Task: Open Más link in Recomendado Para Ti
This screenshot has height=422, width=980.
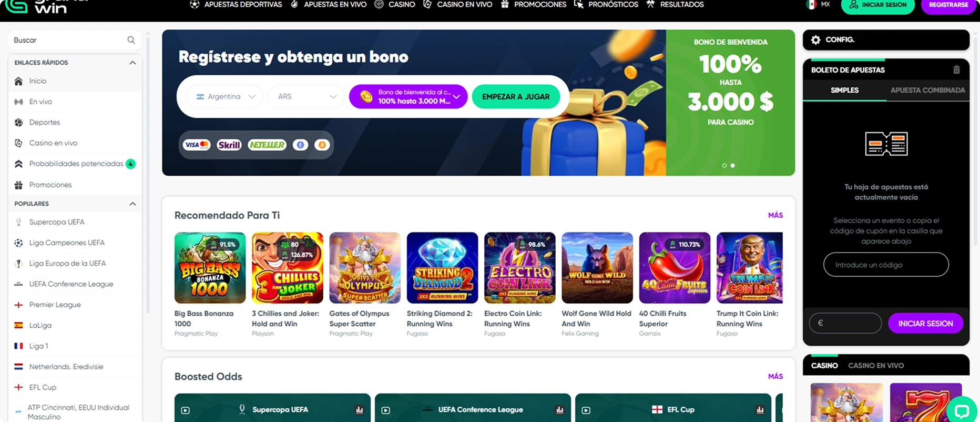Action: [x=775, y=215]
